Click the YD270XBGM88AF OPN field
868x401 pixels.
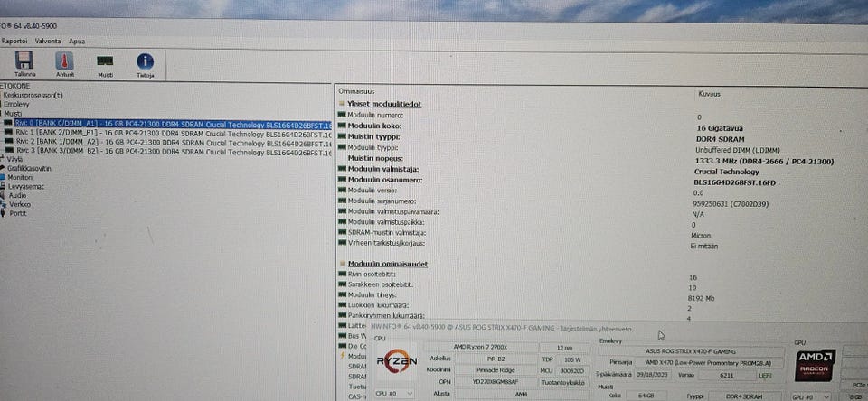coord(495,382)
